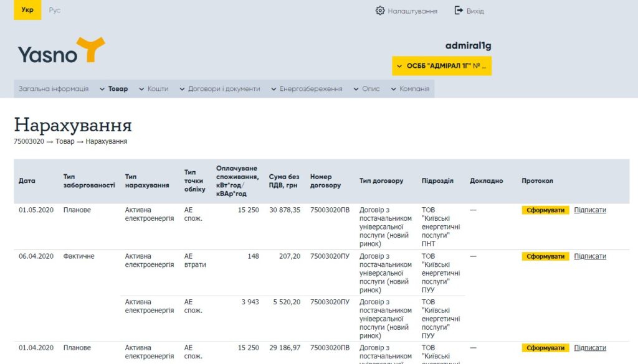This screenshot has width=638, height=364.
Task: Expand the ОСББ "АДМІРАЛ 1Г" account dropdown
Action: click(x=442, y=66)
